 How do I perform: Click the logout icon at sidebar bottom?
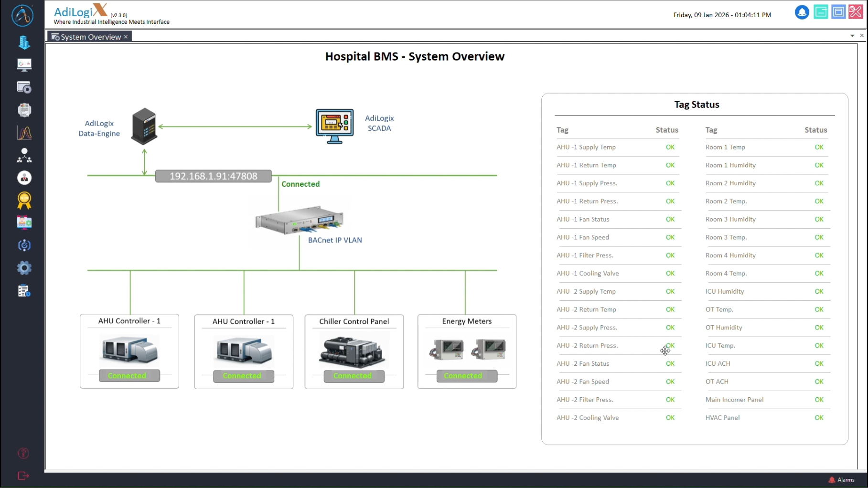click(x=23, y=476)
